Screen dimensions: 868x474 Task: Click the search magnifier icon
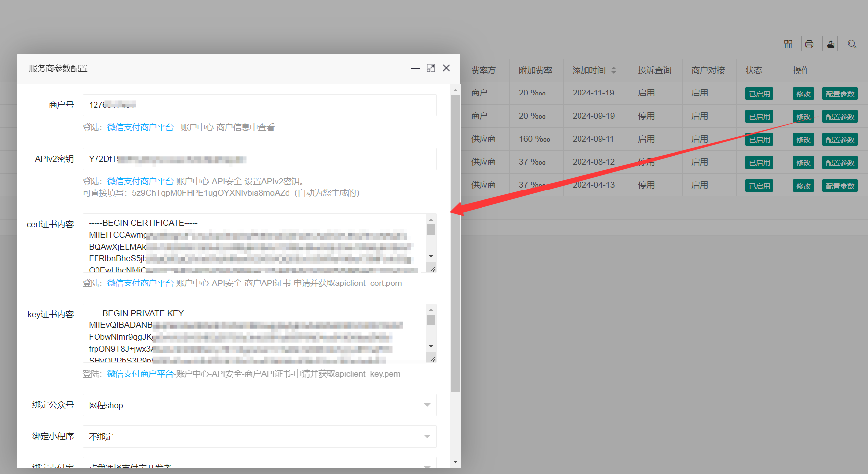point(852,44)
